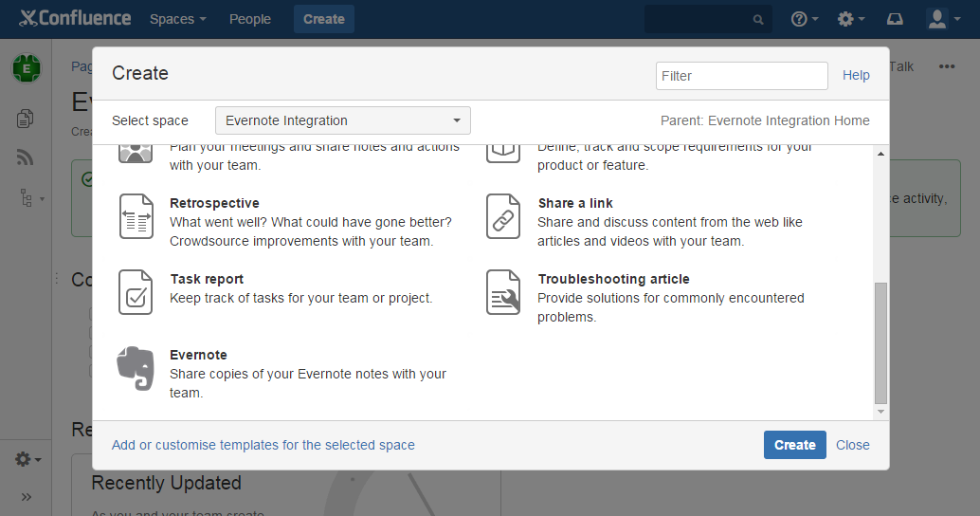Click the Close link in dialog footer

(x=853, y=445)
